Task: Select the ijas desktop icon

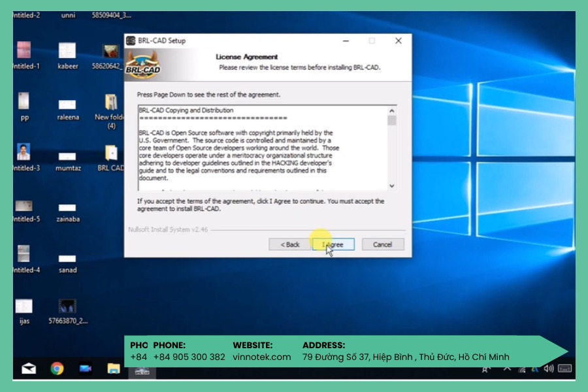Action: [x=24, y=312]
